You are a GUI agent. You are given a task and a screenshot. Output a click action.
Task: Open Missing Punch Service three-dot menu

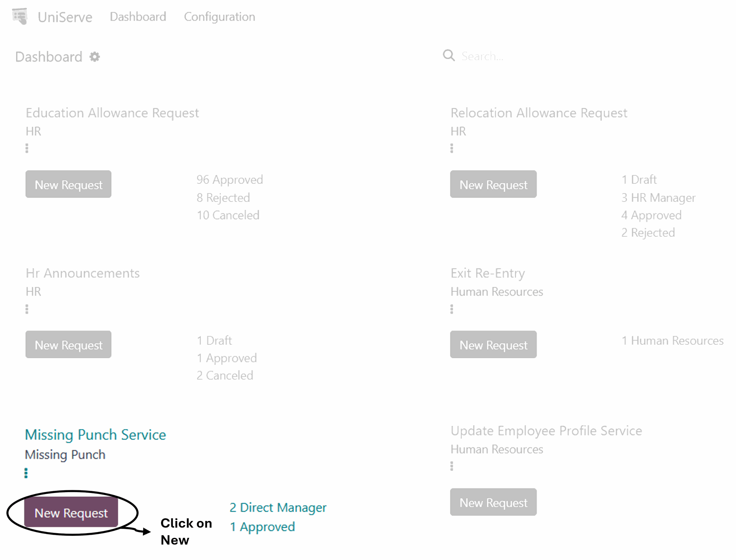(26, 473)
